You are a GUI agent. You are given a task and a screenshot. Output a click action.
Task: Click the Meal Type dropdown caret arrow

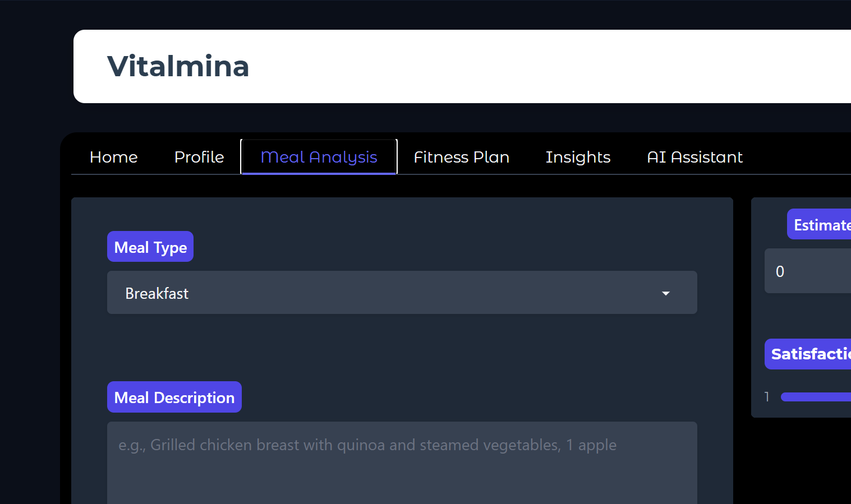[x=666, y=293]
